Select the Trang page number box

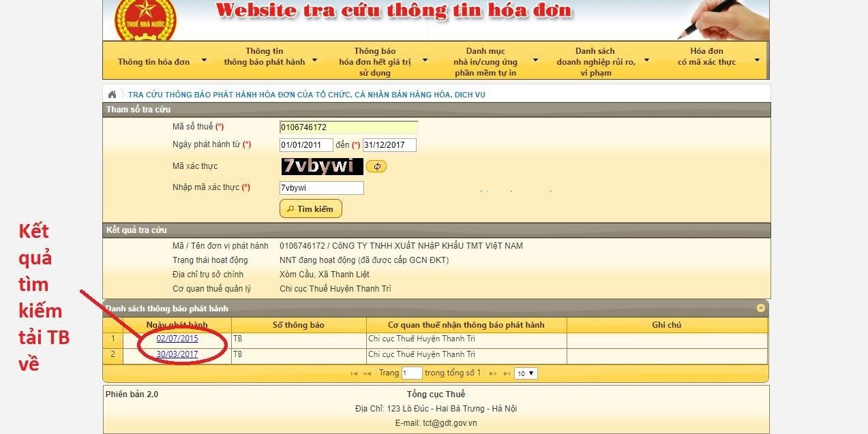pos(410,373)
